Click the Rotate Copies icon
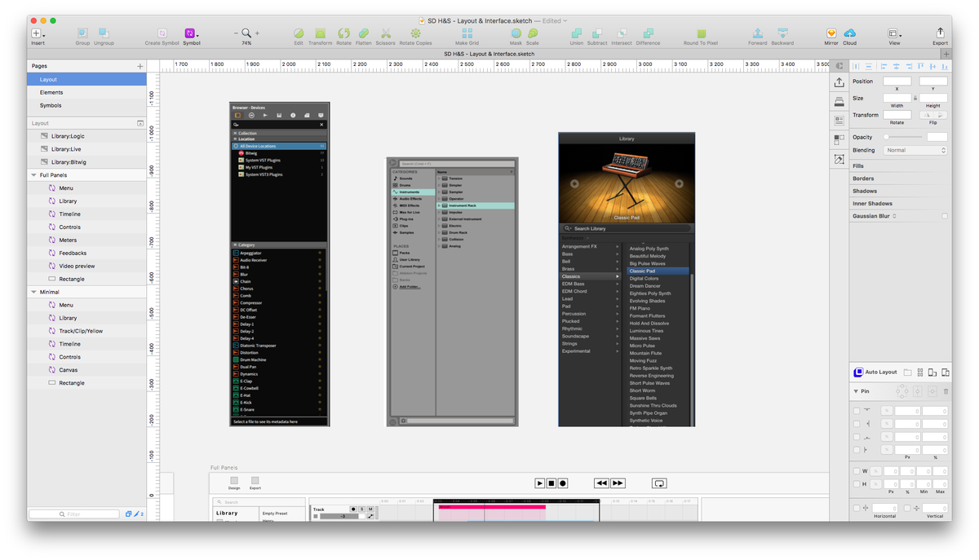Screen dimensions: 979x560 [415, 34]
